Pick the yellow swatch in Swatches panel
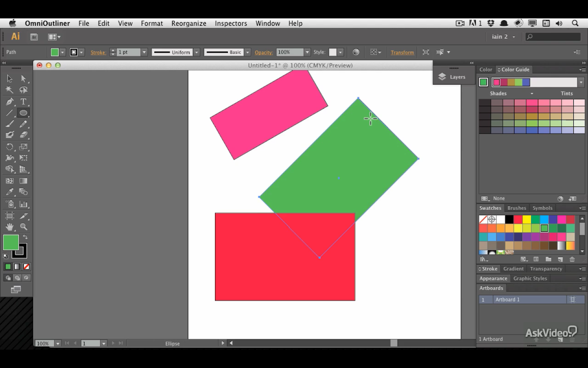588x368 pixels. (x=527, y=219)
